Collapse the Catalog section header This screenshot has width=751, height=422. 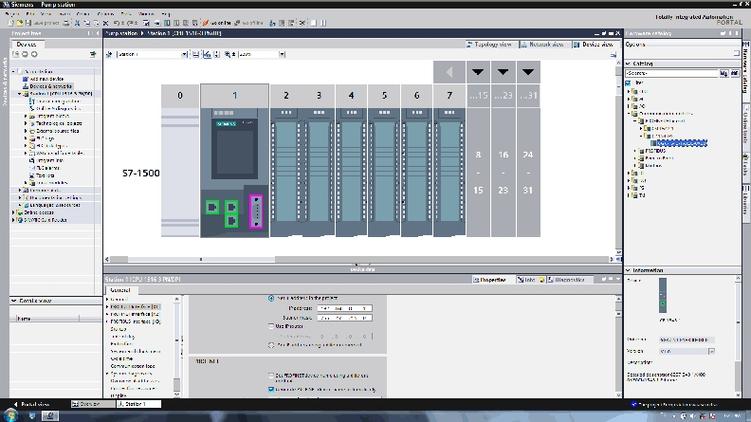[628, 63]
